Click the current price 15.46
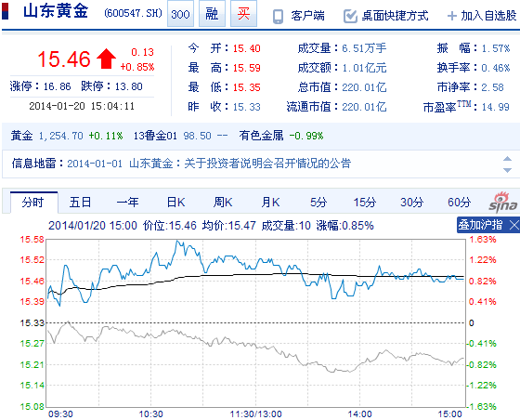Image resolution: width=520 pixels, height=420 pixels. (64, 59)
